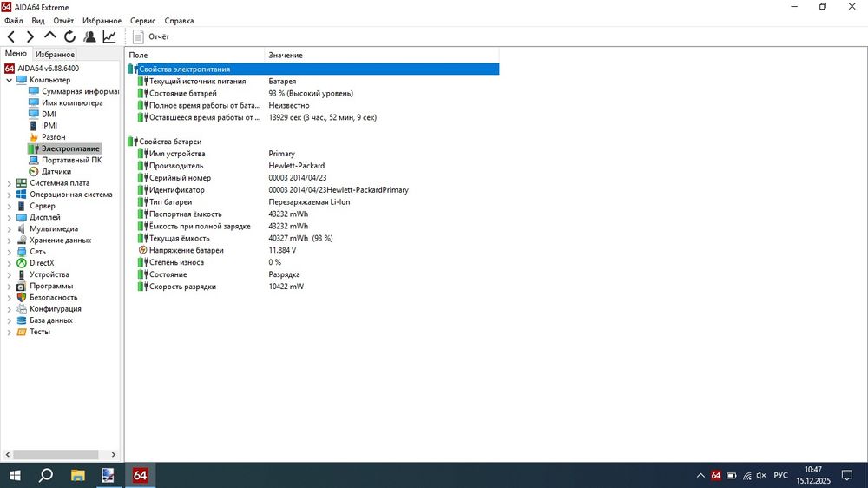The image size is (868, 488).
Task: Switch input language РУС indicator
Action: pyautogui.click(x=780, y=475)
